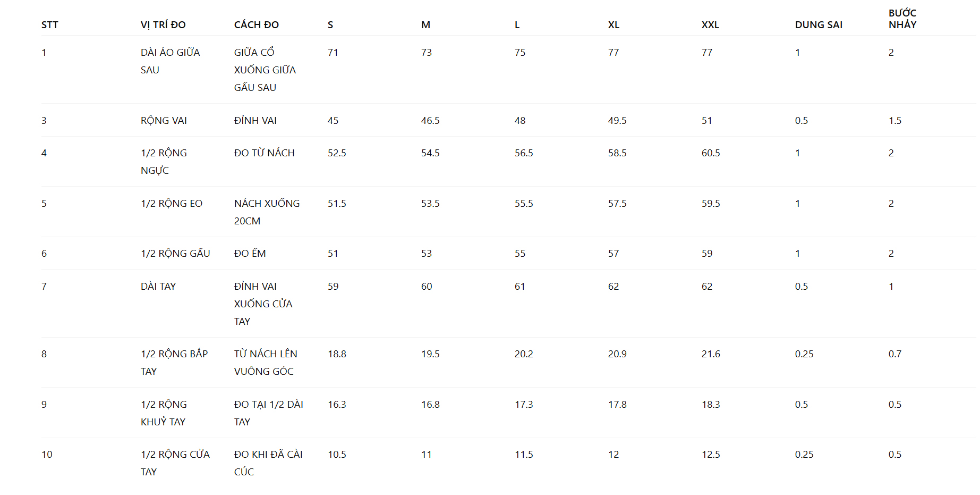Viewport: 980px width, 495px height.
Task: Click the 1/2 RỘNG CỬA TAY cell
Action: [x=175, y=463]
